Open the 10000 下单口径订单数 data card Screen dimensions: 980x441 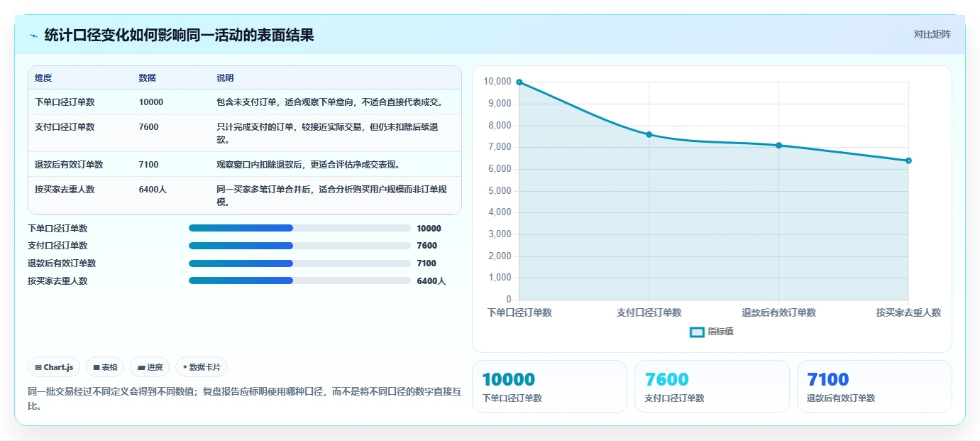coord(549,386)
